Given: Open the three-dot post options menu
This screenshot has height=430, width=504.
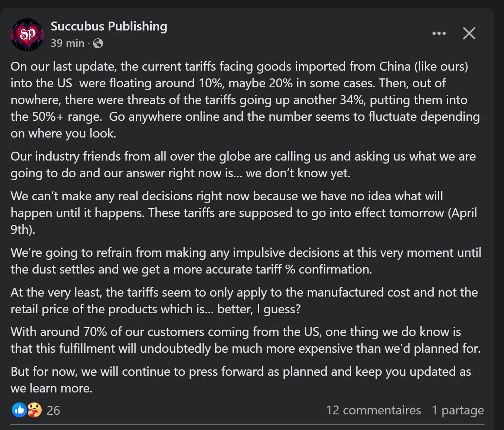Looking at the screenshot, I should point(439,33).
